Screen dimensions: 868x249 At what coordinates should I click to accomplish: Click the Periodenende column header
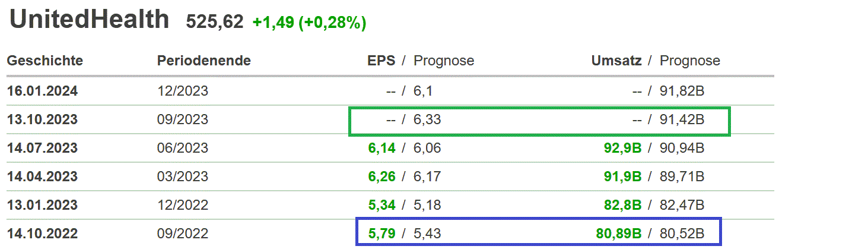coord(204,61)
